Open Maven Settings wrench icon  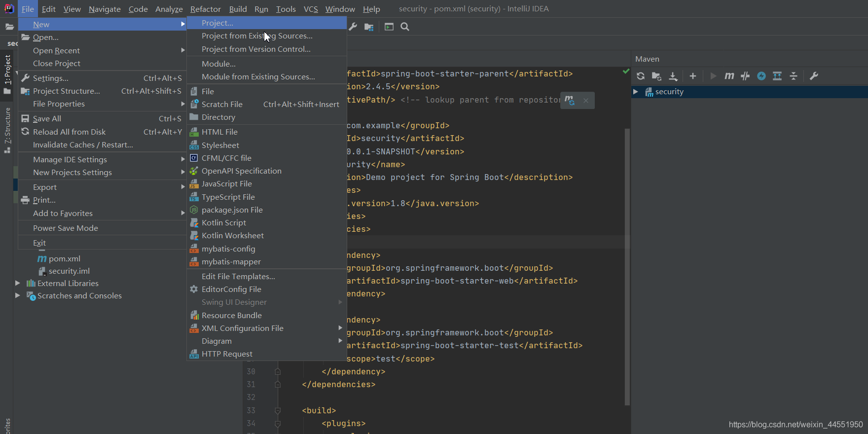point(814,76)
